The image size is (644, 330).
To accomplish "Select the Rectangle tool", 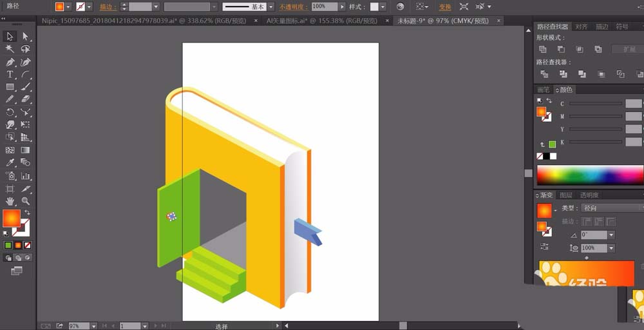I will point(10,87).
